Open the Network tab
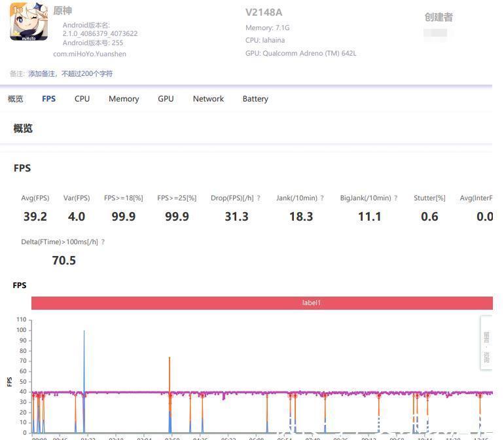The image size is (504, 440). pyautogui.click(x=208, y=99)
